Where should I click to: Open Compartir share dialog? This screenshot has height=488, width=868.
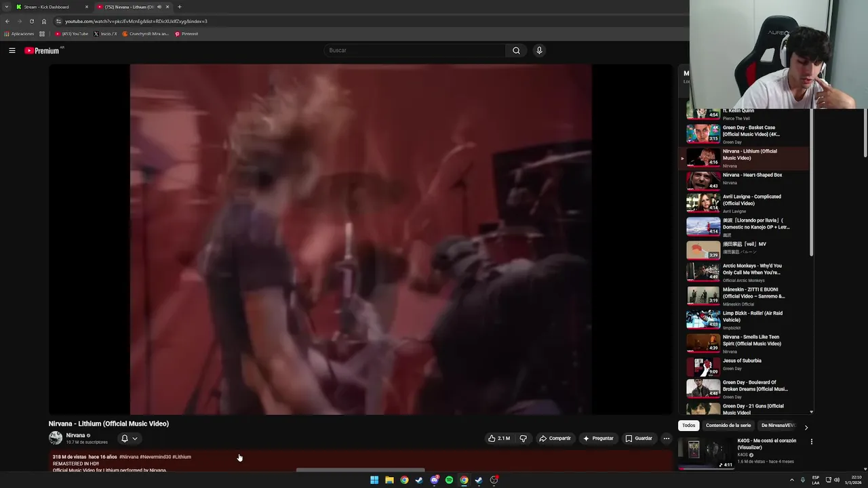pyautogui.click(x=555, y=439)
